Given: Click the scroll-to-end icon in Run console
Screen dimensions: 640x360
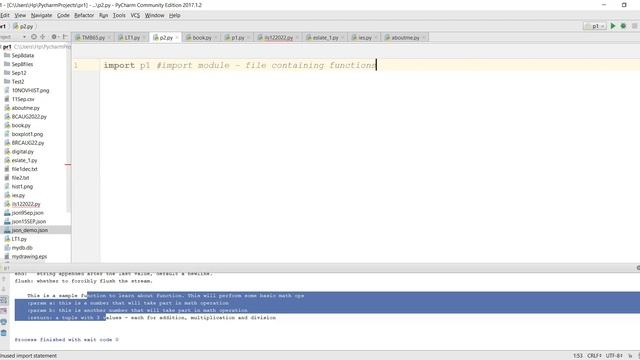Looking at the screenshot, I should [4, 311].
